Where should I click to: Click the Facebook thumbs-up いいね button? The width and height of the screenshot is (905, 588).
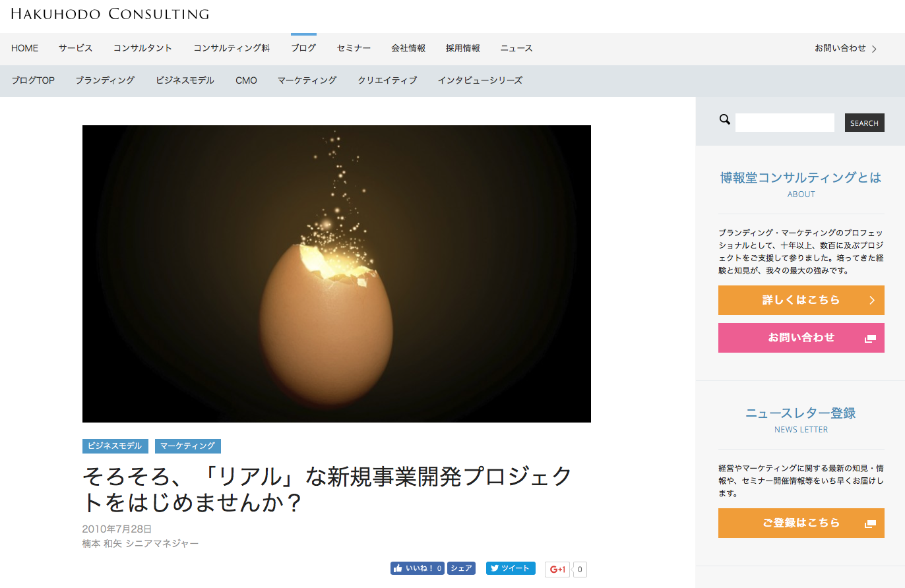pos(417,568)
